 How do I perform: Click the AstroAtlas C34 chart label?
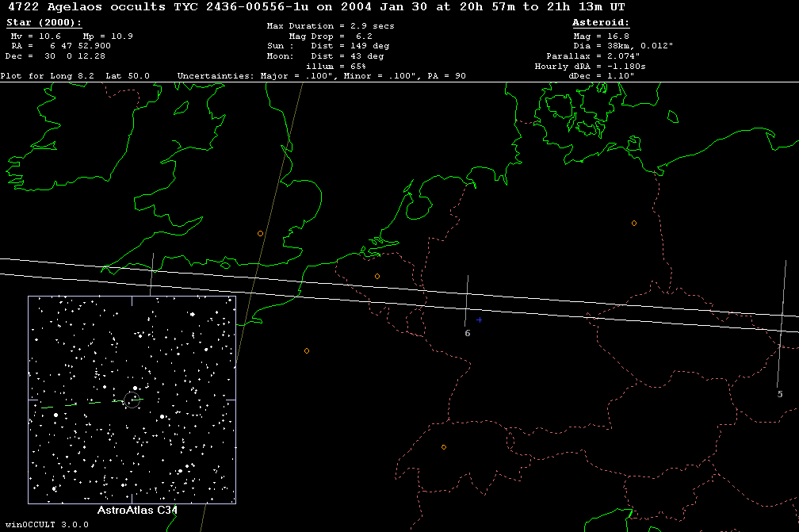136,511
